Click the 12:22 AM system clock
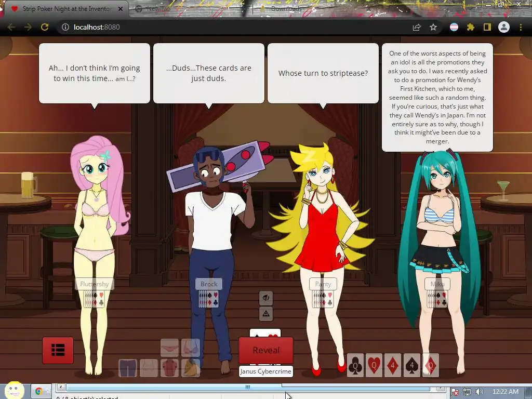The width and height of the screenshot is (532, 399). pyautogui.click(x=505, y=392)
